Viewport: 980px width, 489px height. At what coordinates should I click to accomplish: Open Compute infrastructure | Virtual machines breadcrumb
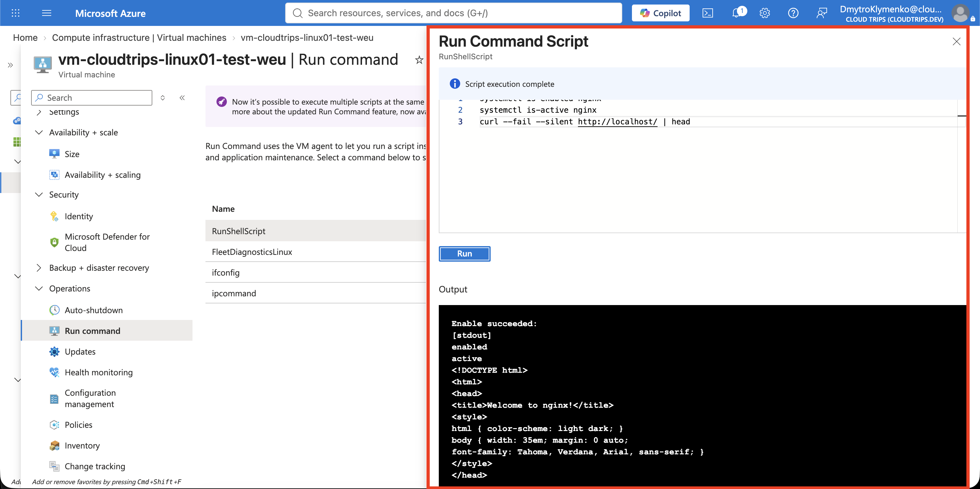coord(139,38)
